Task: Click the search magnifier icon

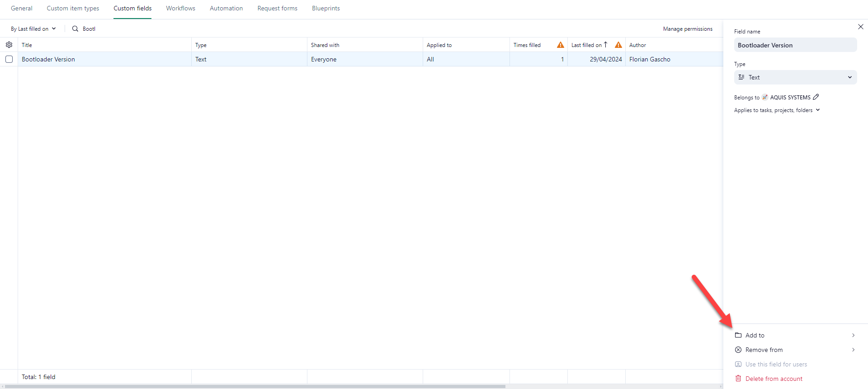Action: [75, 28]
